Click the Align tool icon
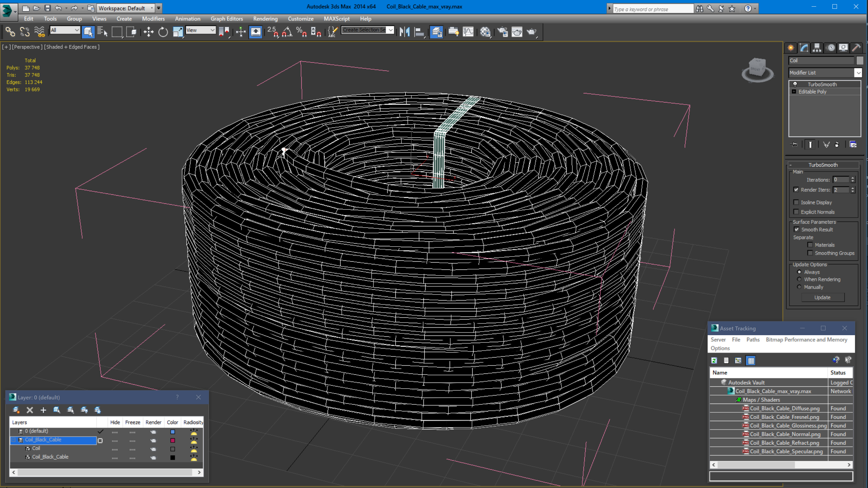 pos(419,32)
